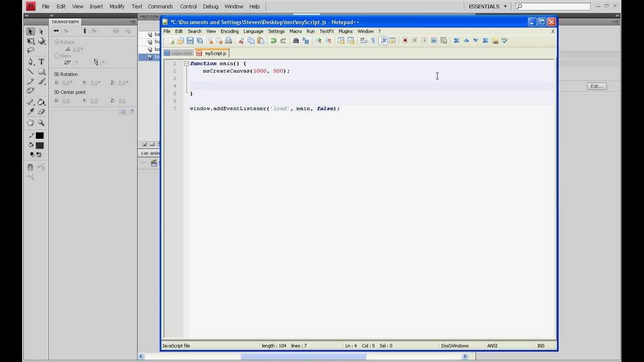Select the Eraser tool in Flash
This screenshot has width=644, height=362.
(41, 112)
